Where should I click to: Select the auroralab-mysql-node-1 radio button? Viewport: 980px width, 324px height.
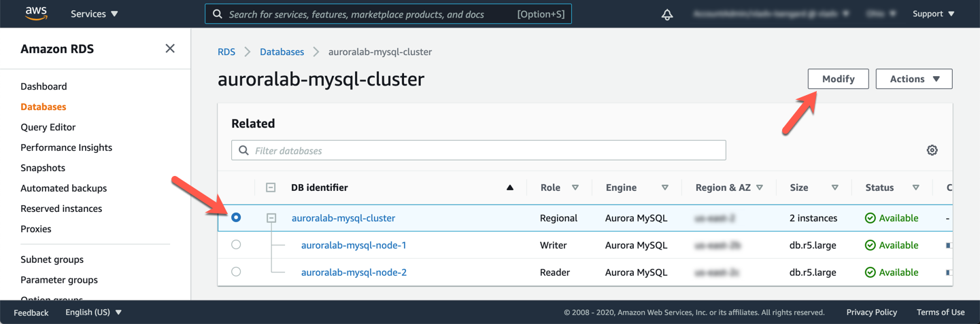[236, 245]
